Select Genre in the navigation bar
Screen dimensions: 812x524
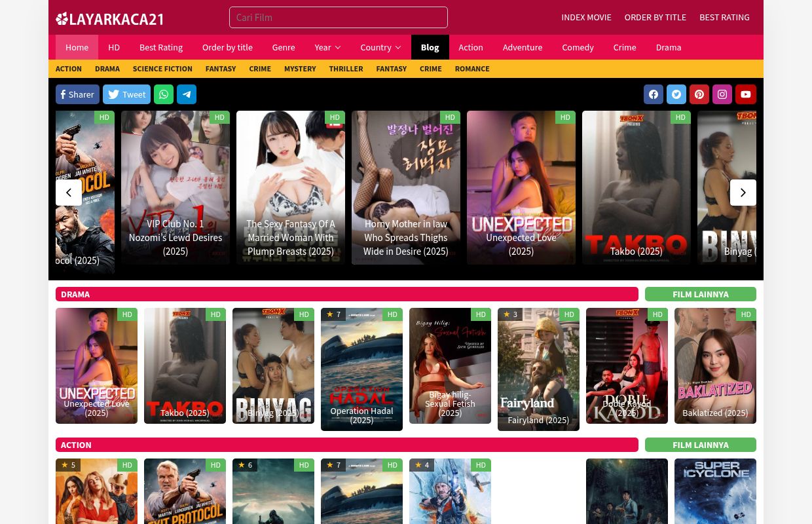[x=284, y=47]
